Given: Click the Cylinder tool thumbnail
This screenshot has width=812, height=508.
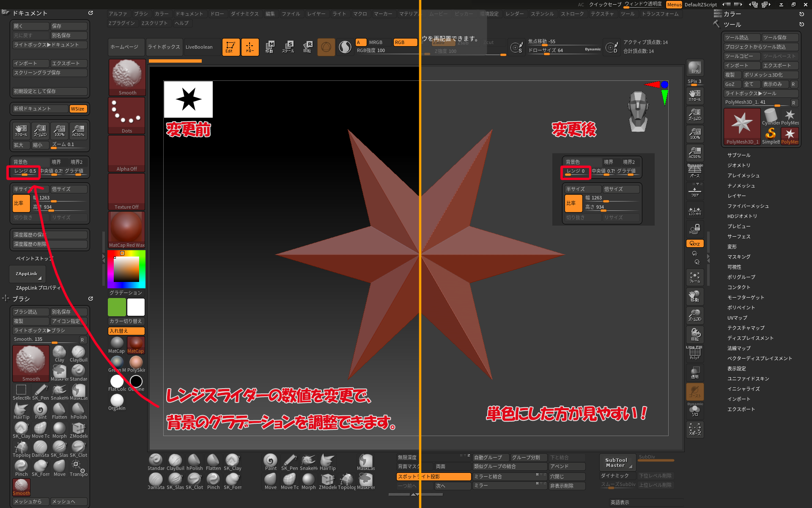Looking at the screenshot, I should pyautogui.click(x=771, y=117).
